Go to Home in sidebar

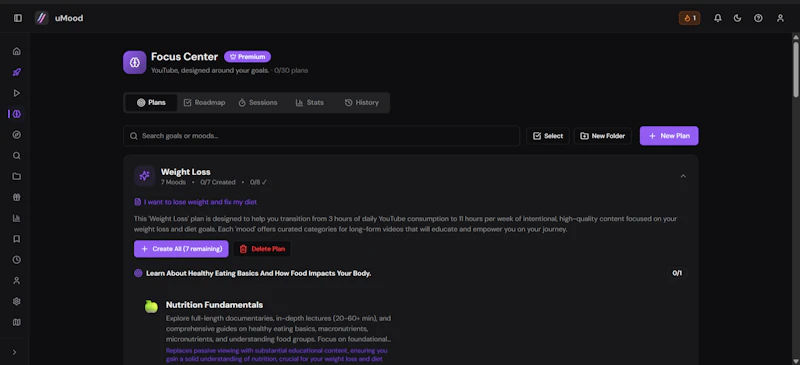point(16,51)
